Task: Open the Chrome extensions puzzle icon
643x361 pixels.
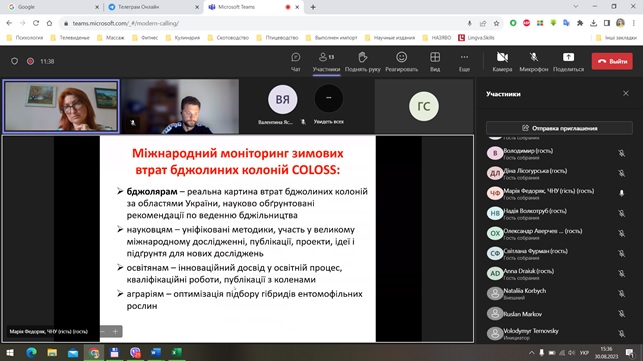Action: click(580, 23)
